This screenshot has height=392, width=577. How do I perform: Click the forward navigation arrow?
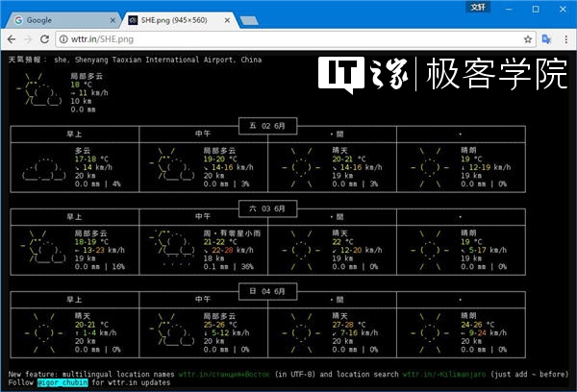pos(28,39)
